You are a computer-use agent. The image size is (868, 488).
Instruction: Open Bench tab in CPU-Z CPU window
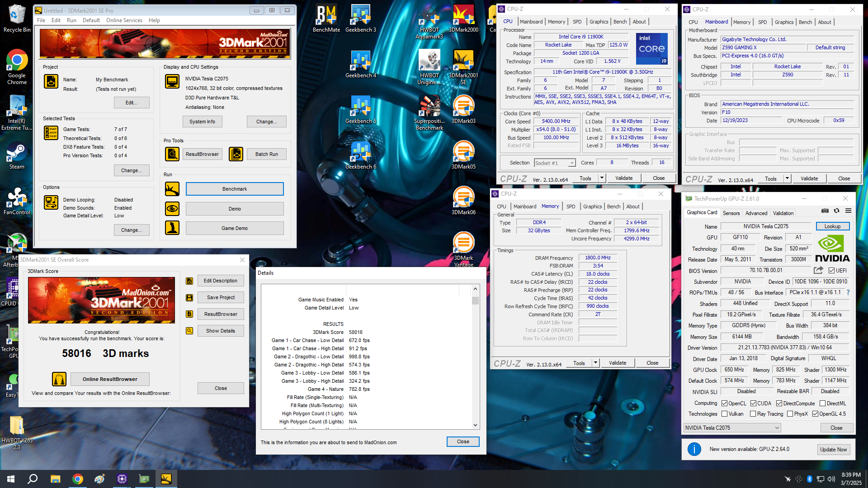click(x=620, y=22)
